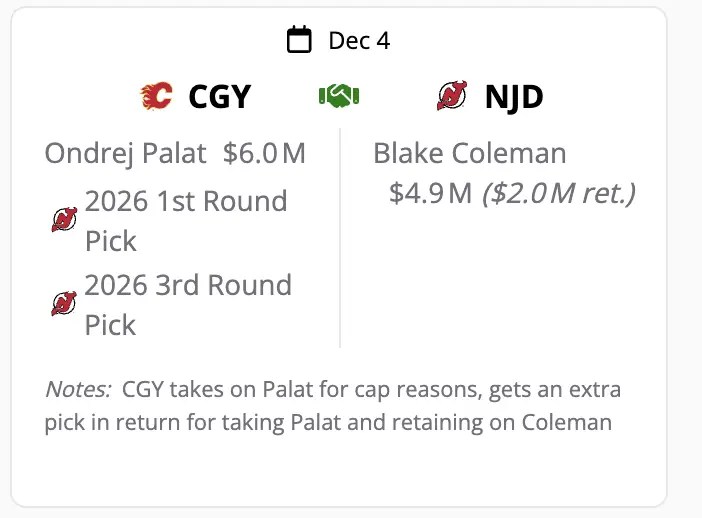The width and height of the screenshot is (702, 518).
Task: Open Ondrej Palat player name
Action: click(126, 154)
